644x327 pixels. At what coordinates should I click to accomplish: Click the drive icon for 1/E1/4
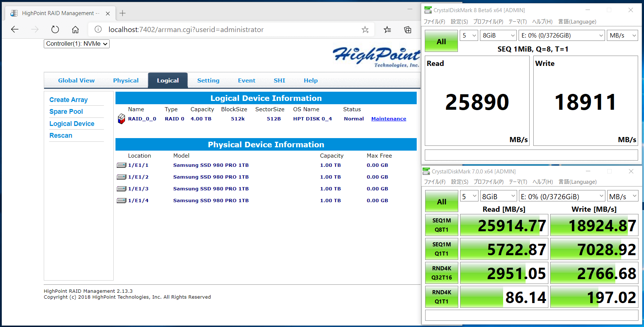pyautogui.click(x=121, y=201)
